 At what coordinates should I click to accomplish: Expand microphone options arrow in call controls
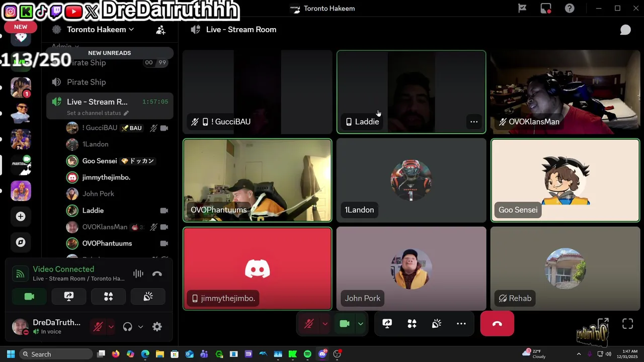pyautogui.click(x=325, y=324)
